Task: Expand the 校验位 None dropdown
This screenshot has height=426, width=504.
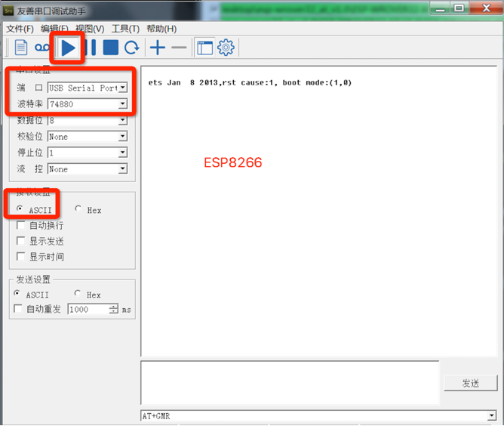Action: (x=122, y=137)
